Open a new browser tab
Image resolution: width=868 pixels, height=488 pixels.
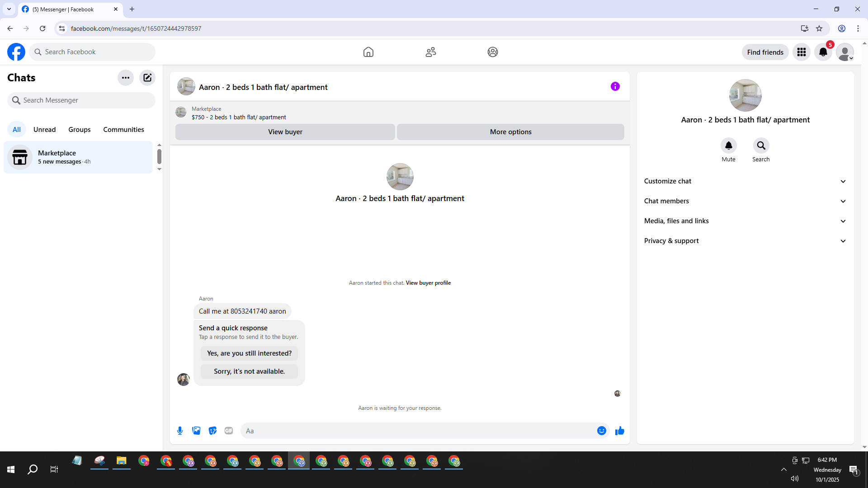132,9
